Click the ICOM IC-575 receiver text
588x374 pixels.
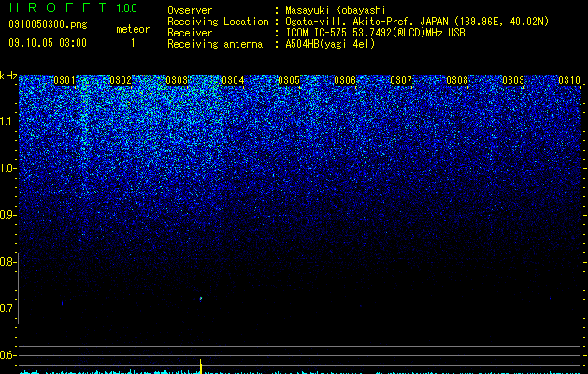point(375,33)
